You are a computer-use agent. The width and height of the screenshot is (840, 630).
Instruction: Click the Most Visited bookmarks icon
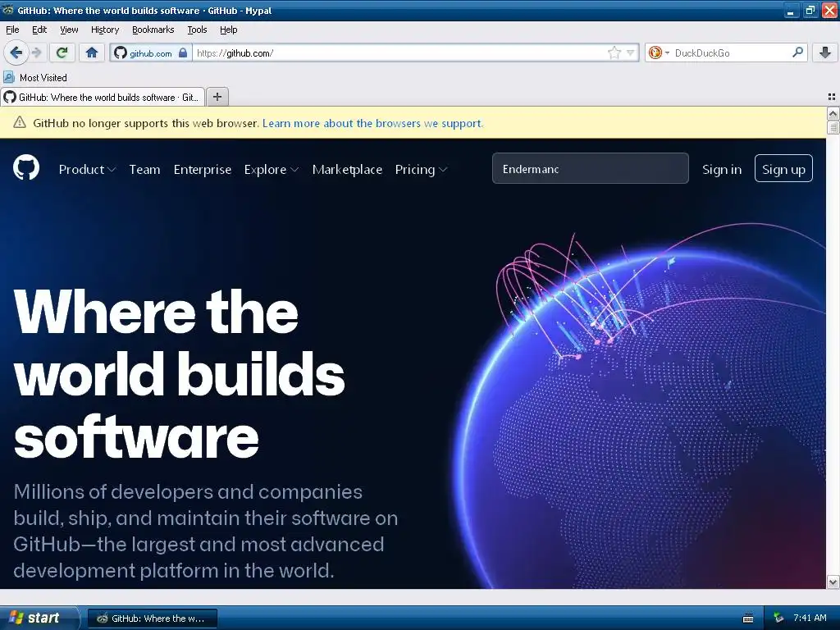(x=9, y=77)
